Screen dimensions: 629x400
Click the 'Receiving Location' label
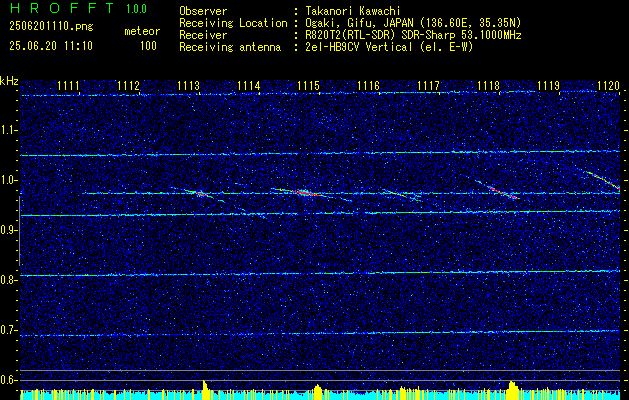[233, 23]
